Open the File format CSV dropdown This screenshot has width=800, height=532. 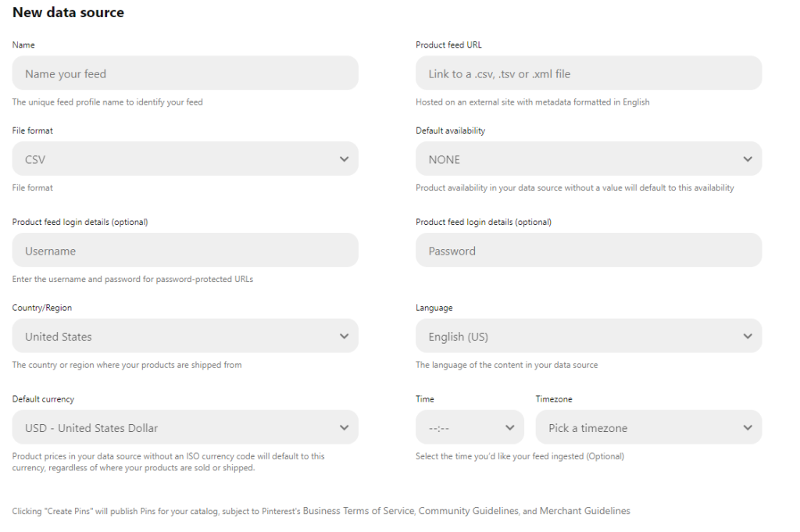tap(185, 159)
